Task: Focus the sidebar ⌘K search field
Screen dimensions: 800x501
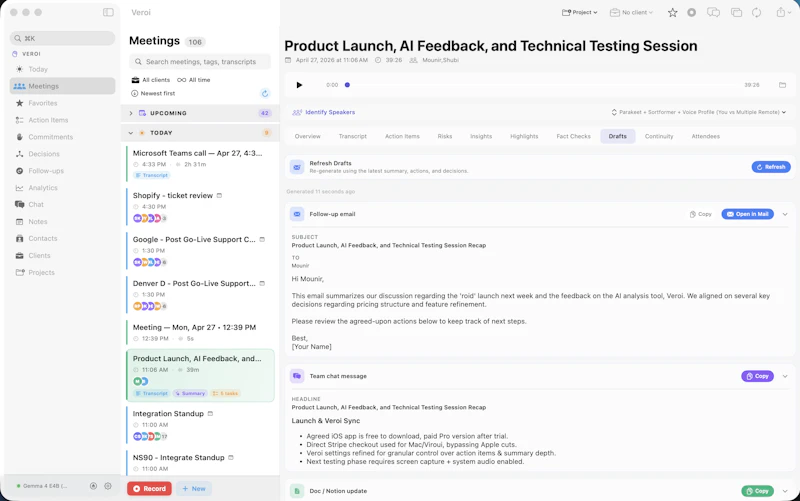Action: 62,38
